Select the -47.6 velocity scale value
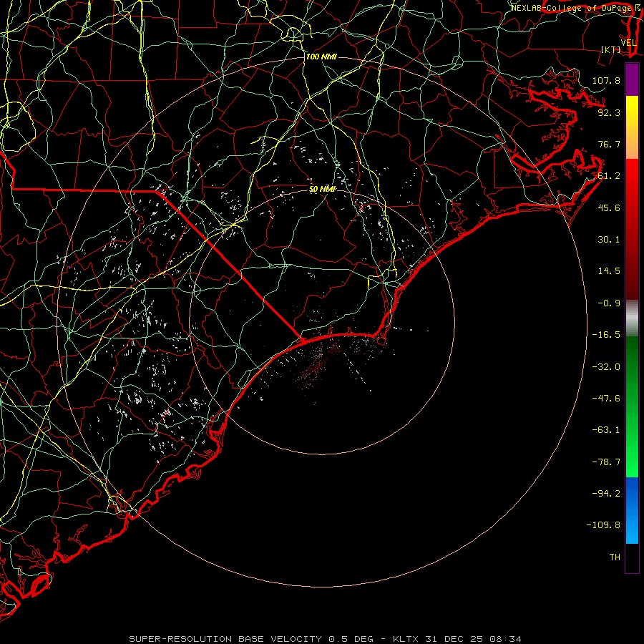Image resolution: width=644 pixels, height=644 pixels. click(x=606, y=399)
